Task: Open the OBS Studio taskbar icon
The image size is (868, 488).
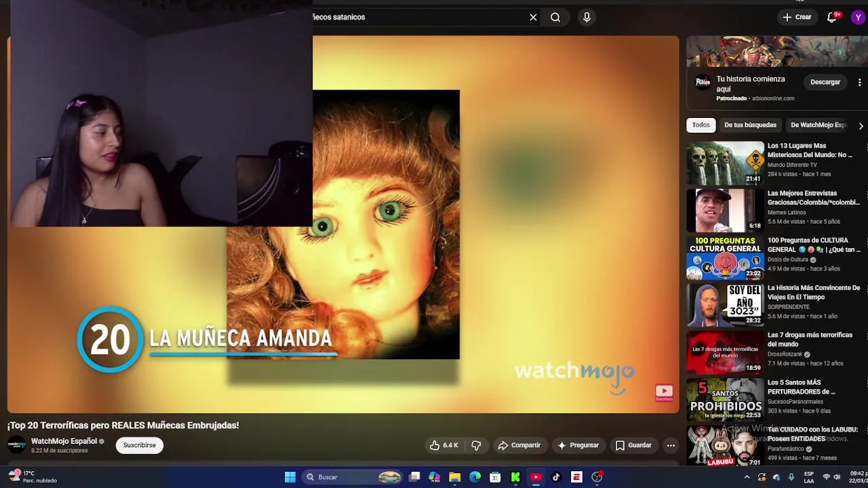Action: pyautogui.click(x=597, y=477)
